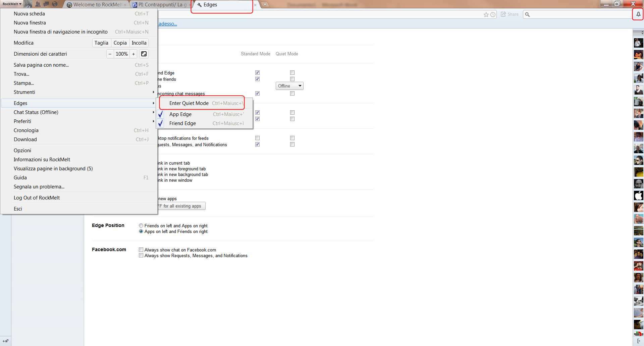Expand the Chat Status (Offline) submenu

pos(79,112)
